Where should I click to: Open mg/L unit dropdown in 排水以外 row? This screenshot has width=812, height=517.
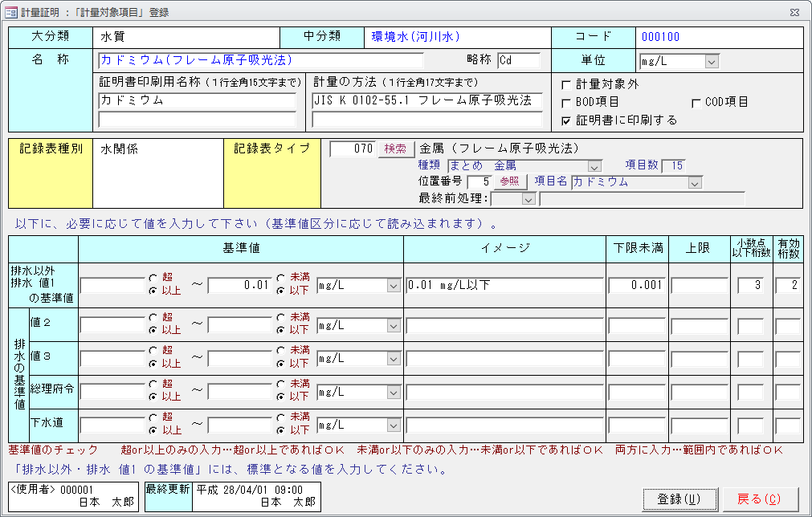(x=393, y=286)
